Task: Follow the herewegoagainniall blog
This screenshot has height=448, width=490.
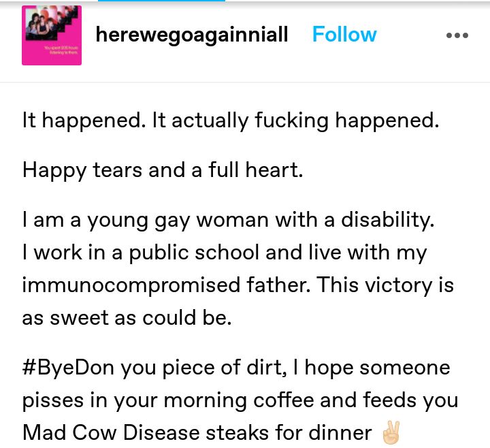Action: [344, 34]
